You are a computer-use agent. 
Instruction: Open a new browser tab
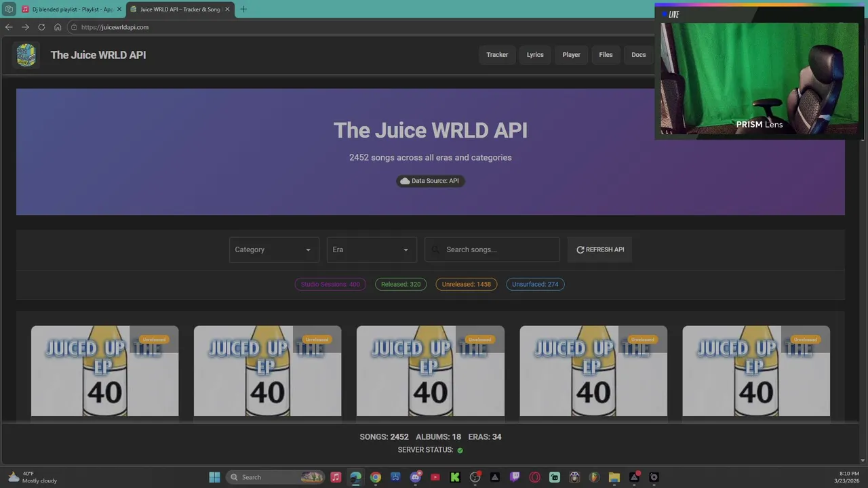click(243, 9)
